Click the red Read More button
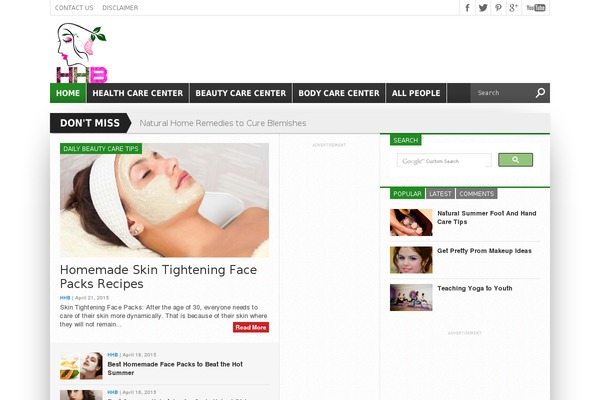Viewport: 600px width, 400px height. (251, 327)
